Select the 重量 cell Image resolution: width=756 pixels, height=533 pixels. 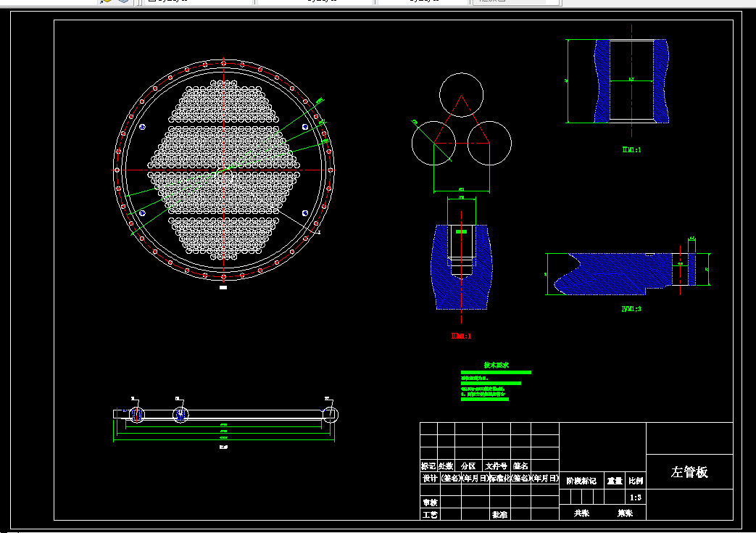(x=615, y=481)
